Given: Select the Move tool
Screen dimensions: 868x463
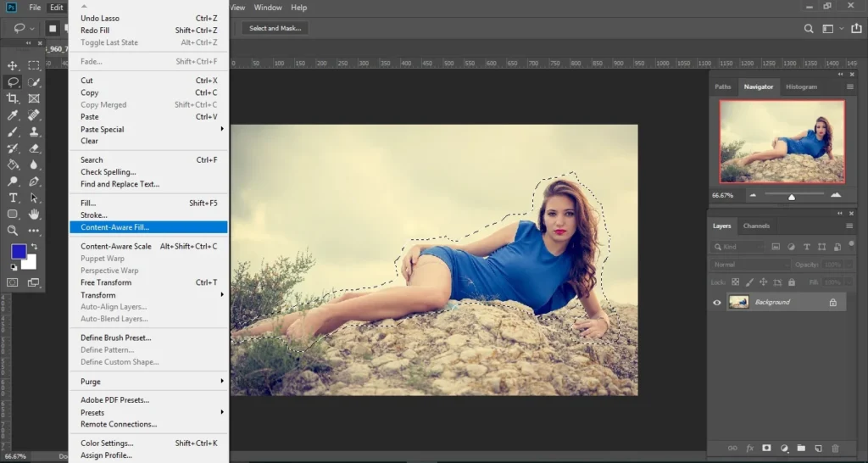Looking at the screenshot, I should (12, 65).
